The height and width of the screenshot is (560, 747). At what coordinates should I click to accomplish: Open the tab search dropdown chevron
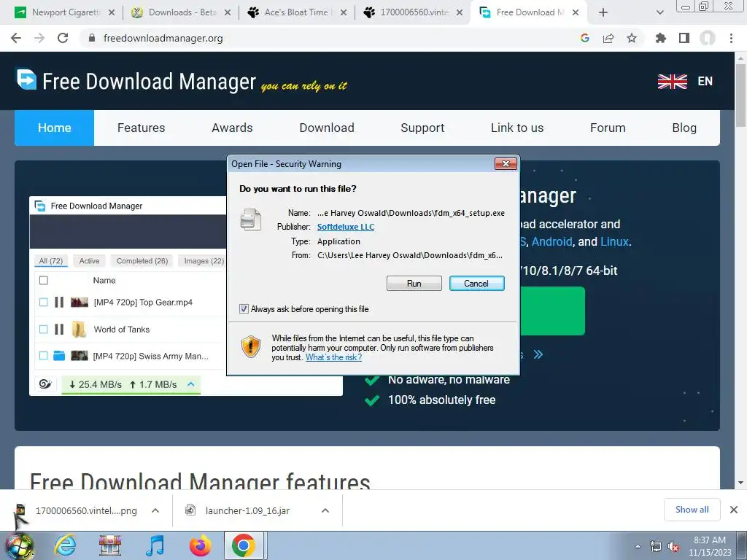pos(659,12)
